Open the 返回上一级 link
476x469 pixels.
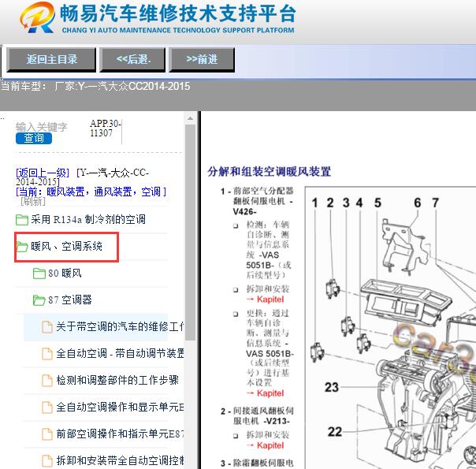(43, 173)
